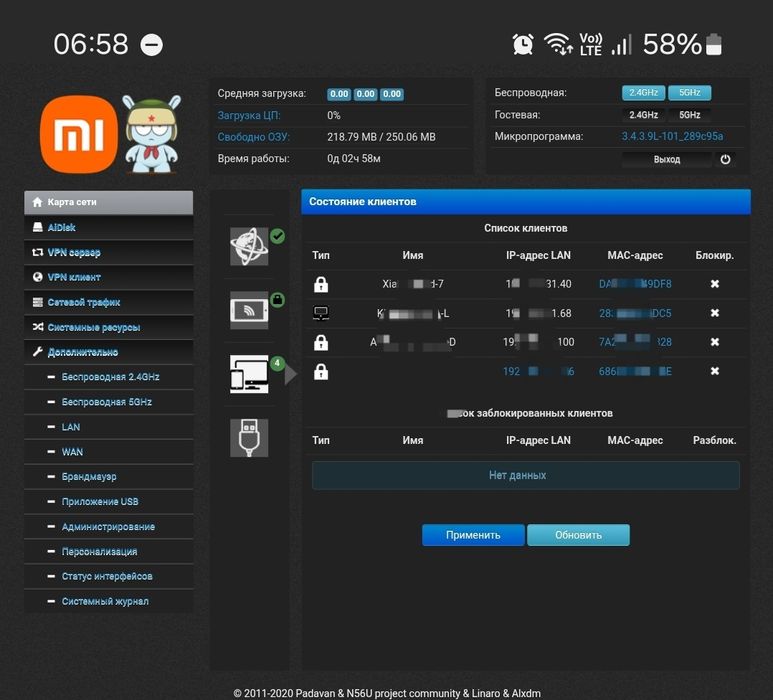Toggle the guest 2.4GHz network
This screenshot has width=773, height=700.
pyautogui.click(x=643, y=115)
